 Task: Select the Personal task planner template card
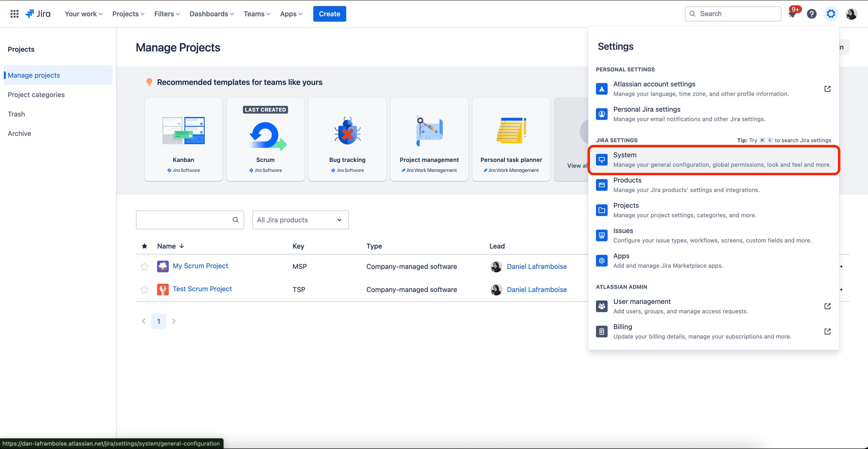point(511,139)
